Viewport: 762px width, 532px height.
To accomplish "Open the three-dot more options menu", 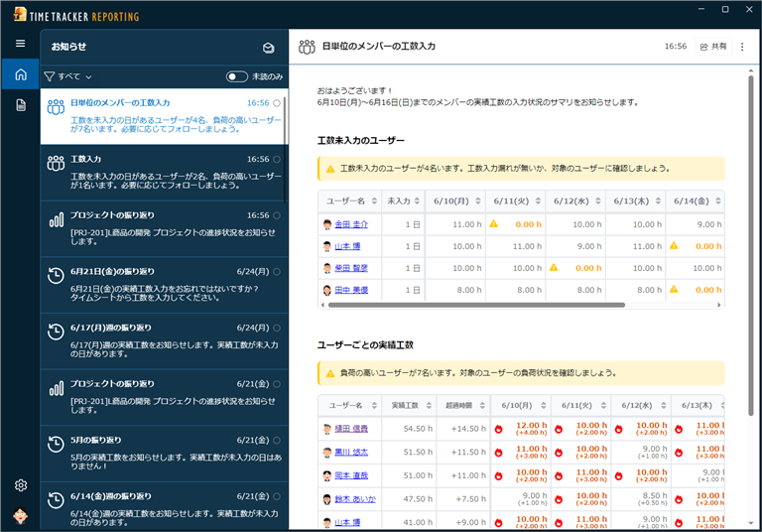I will click(x=742, y=47).
